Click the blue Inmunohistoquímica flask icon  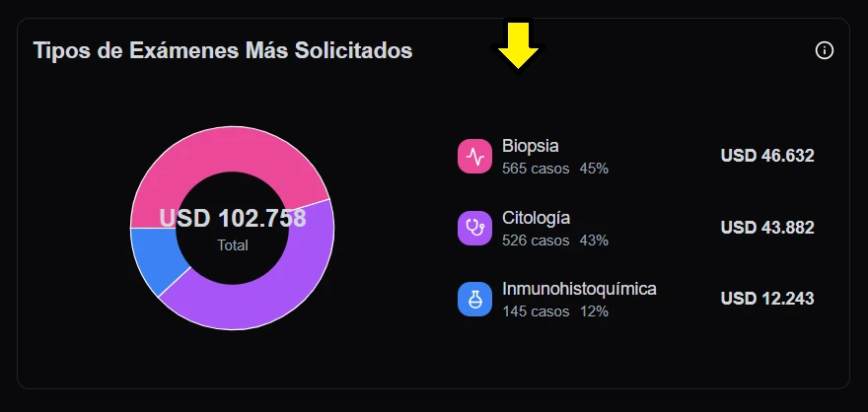click(475, 299)
